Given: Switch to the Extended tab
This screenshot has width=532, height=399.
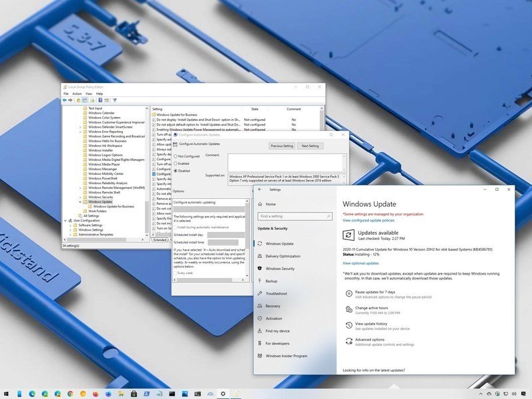Looking at the screenshot, I should pyautogui.click(x=160, y=240).
